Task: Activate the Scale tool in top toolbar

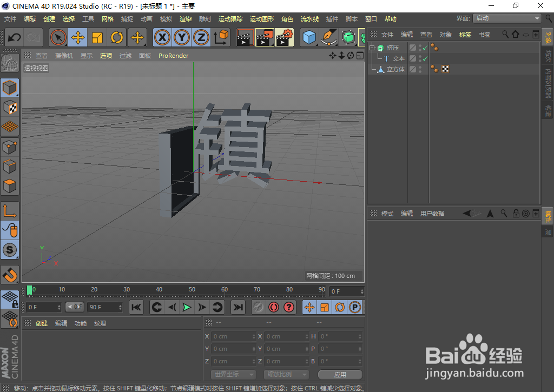Action: click(97, 37)
